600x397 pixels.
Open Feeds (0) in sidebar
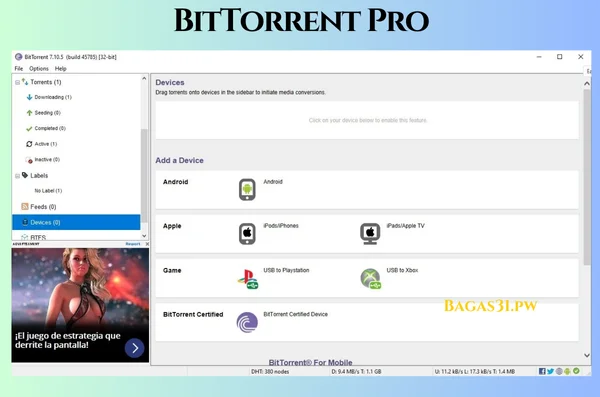tap(43, 207)
